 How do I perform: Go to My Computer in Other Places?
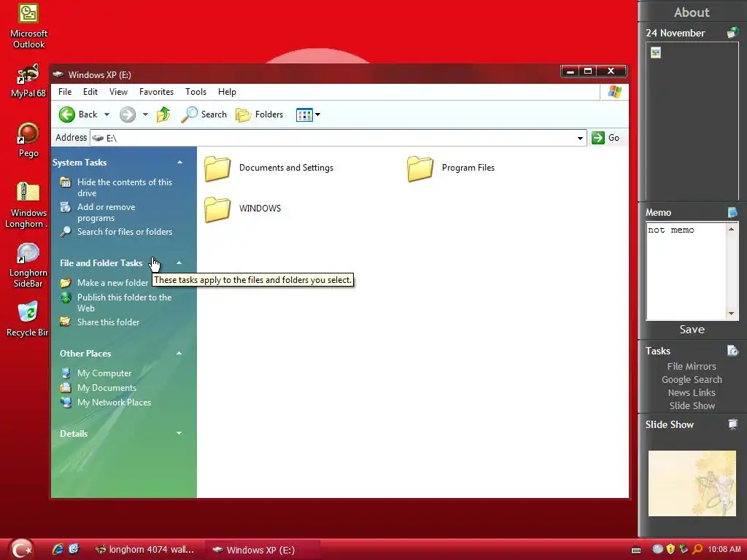104,373
